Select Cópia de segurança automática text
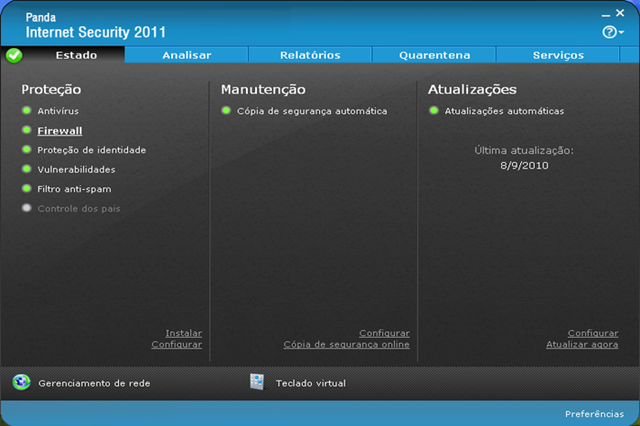Image resolution: width=640 pixels, height=426 pixels. (312, 111)
